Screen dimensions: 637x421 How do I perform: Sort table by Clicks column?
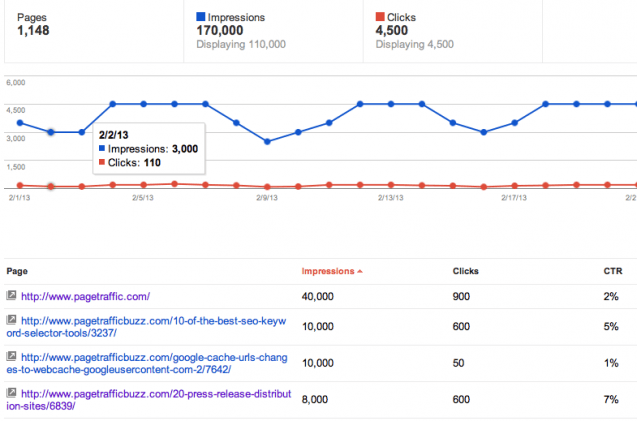tap(466, 270)
